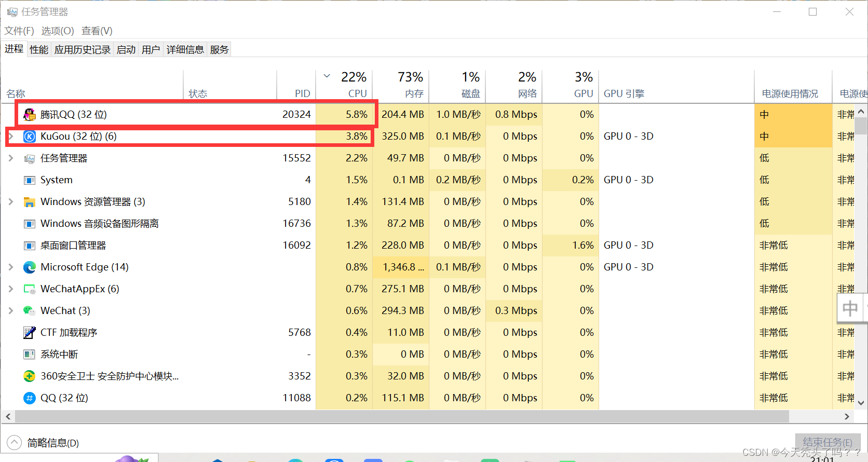The width and height of the screenshot is (868, 462).
Task: Sort by the 网络 2% column header
Action: coord(514,86)
